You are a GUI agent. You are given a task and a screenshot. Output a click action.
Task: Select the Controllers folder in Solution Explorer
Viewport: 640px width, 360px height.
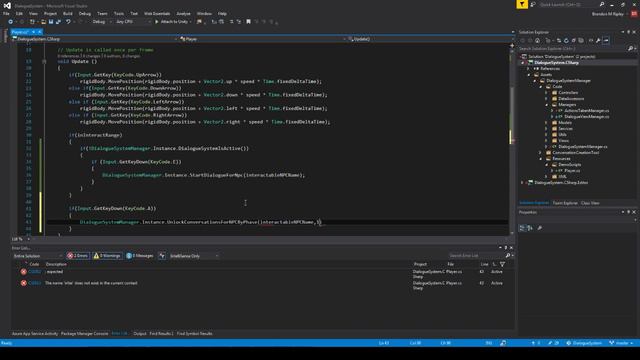tap(568, 93)
